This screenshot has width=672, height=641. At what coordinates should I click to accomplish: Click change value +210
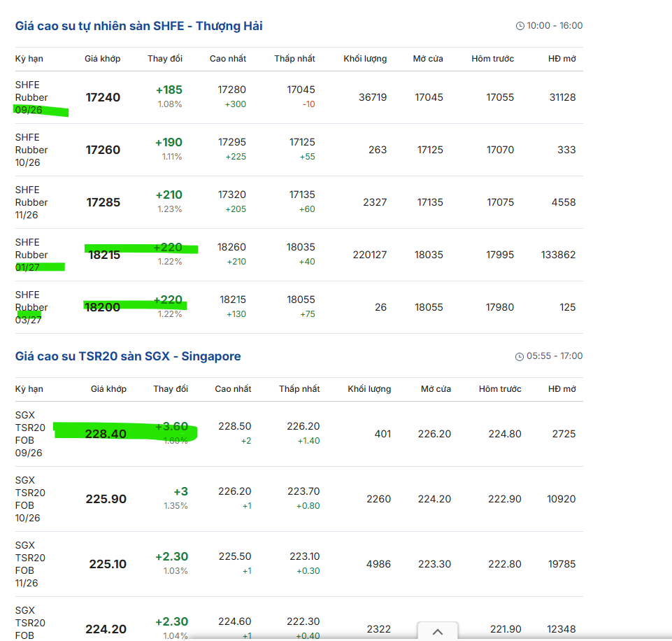click(169, 195)
